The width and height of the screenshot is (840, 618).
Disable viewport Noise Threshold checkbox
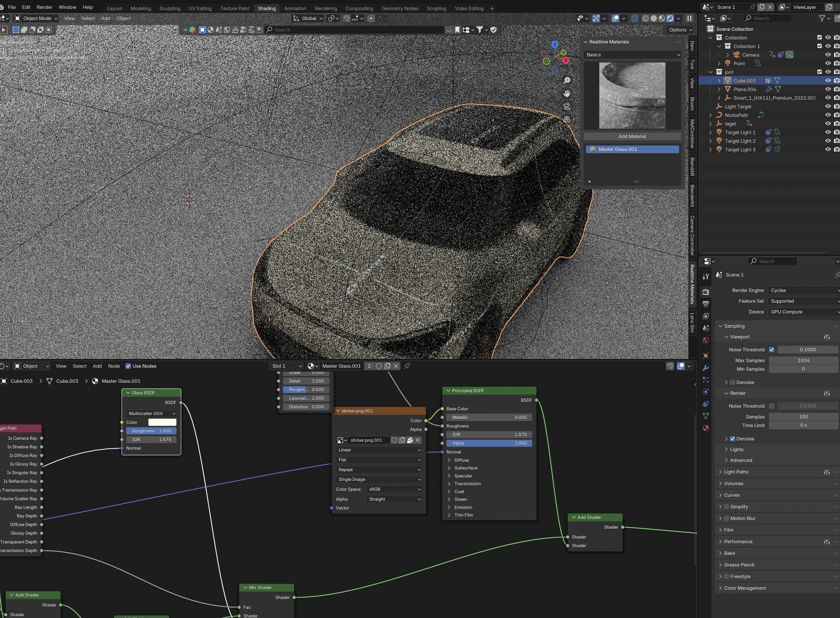coord(771,350)
